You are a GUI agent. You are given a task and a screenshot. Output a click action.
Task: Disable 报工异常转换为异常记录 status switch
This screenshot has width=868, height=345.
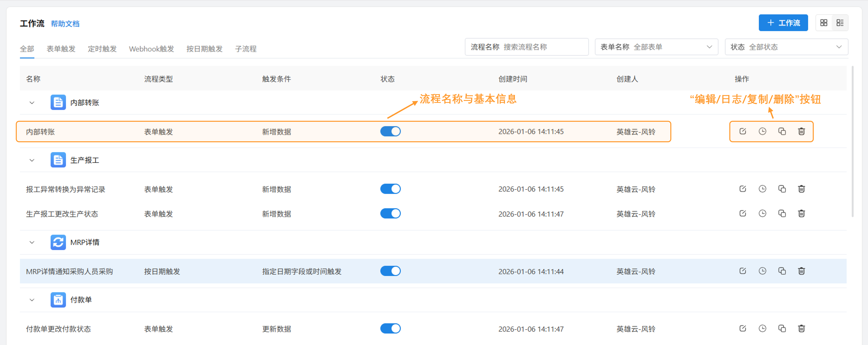tap(390, 189)
